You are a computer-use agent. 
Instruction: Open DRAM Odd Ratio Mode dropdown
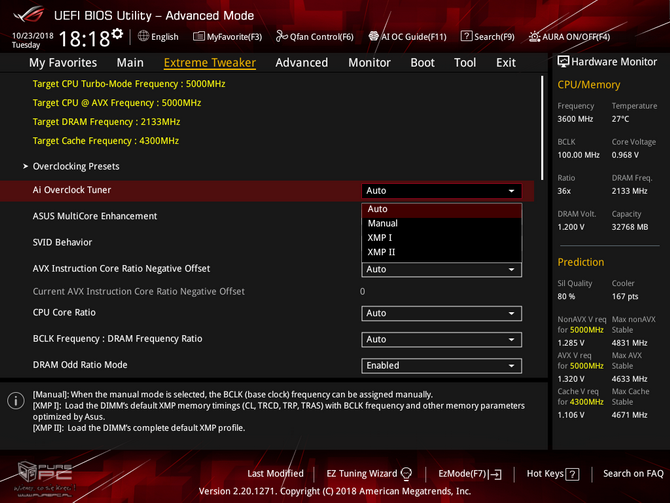click(x=441, y=365)
